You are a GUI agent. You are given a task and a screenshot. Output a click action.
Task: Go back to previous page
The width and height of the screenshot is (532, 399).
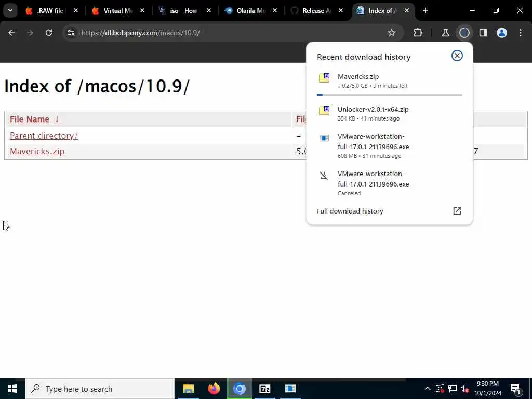[x=11, y=33]
